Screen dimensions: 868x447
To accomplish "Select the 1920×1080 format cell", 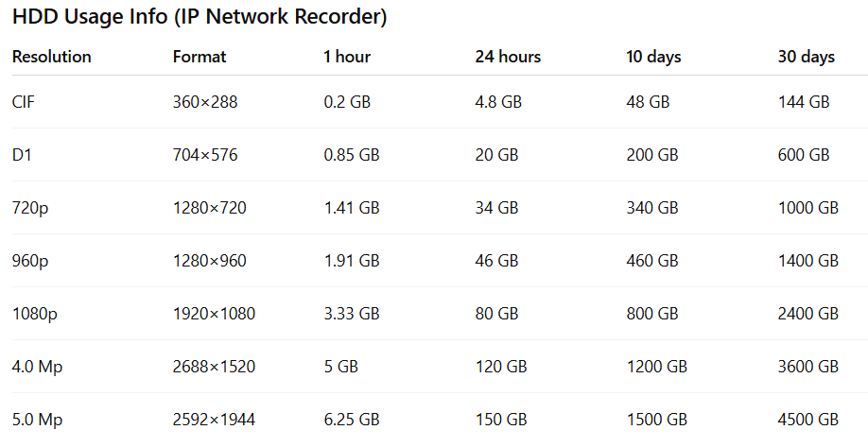I will tap(214, 315).
